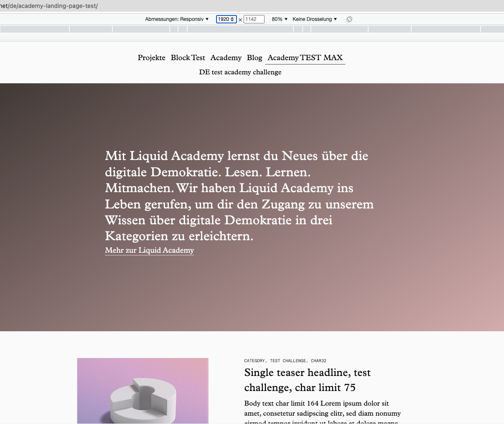Open the Blog navigation item
The height and width of the screenshot is (424, 504).
coord(255,58)
